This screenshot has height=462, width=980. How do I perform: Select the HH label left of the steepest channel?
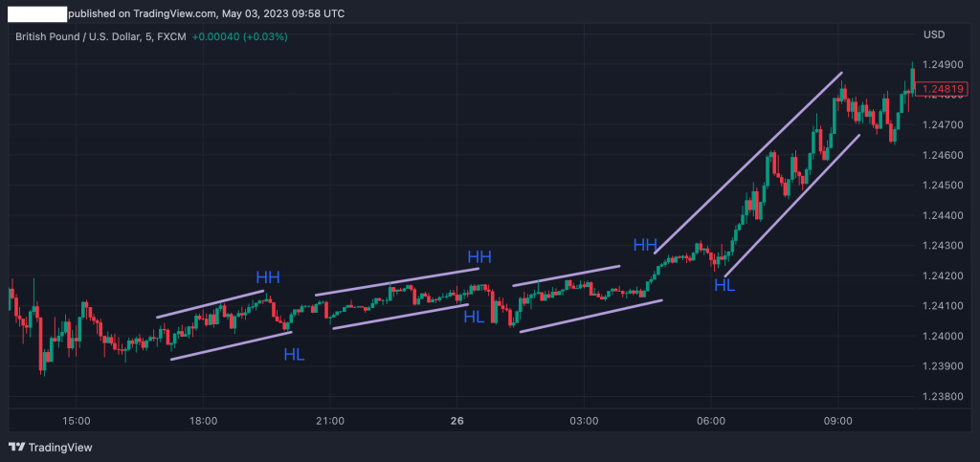[x=645, y=245]
